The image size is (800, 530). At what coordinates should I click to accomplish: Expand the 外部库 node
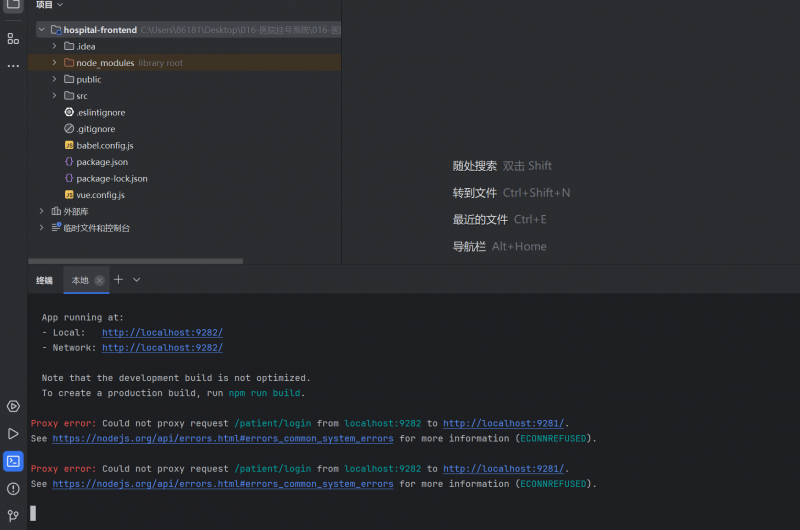(42, 211)
